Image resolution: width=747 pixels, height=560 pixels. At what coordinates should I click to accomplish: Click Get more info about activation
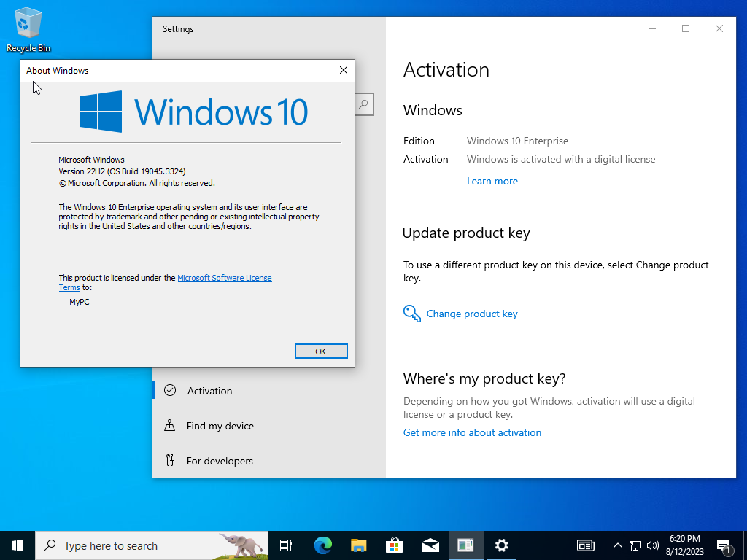point(472,432)
